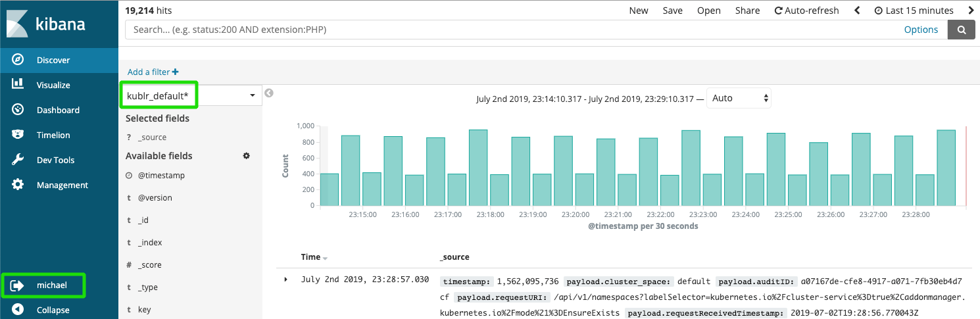
Task: Click the Auto-refresh icon
Action: (779, 11)
